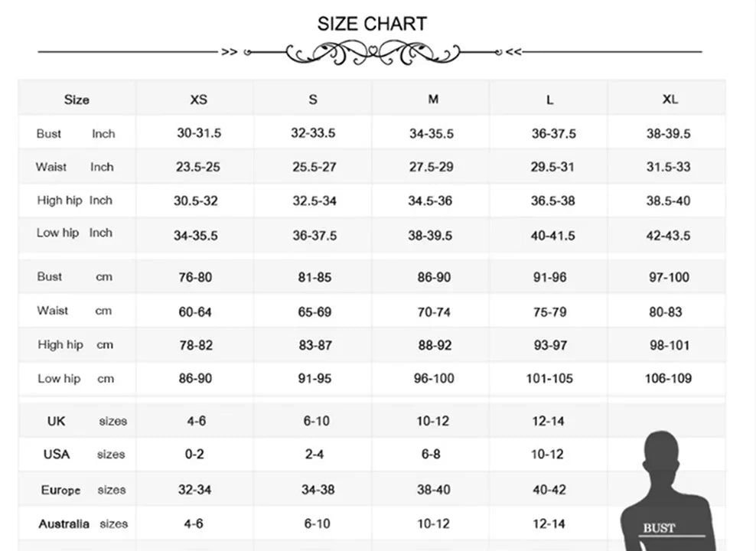The image size is (756, 551).
Task: Select the XS column header
Action: coord(198,99)
